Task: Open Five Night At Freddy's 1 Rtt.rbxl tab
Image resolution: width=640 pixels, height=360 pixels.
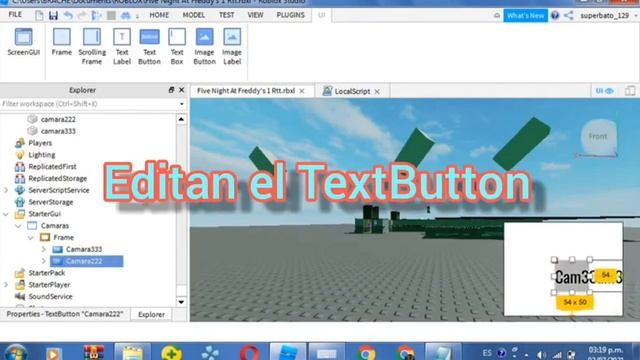Action: (246, 91)
